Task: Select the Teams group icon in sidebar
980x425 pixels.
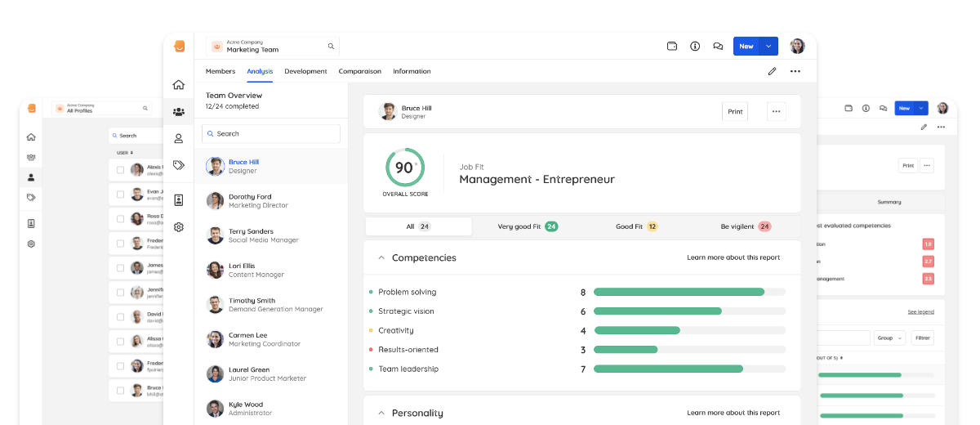Action: click(178, 111)
